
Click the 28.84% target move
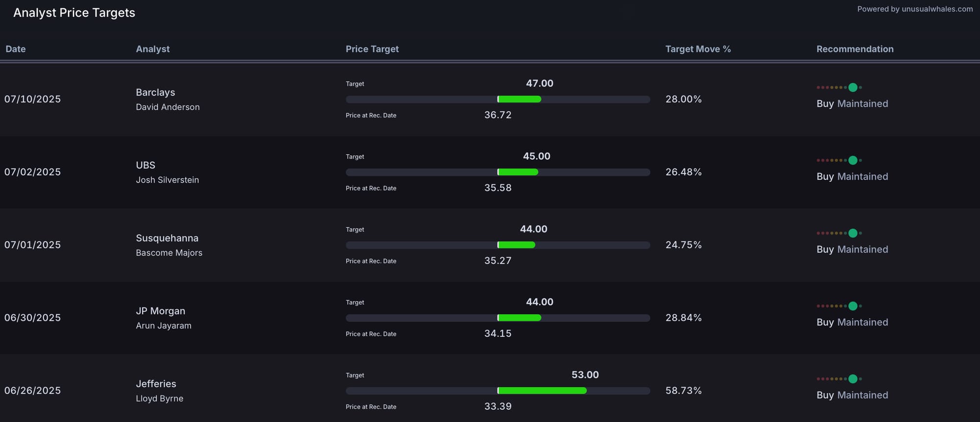click(684, 318)
